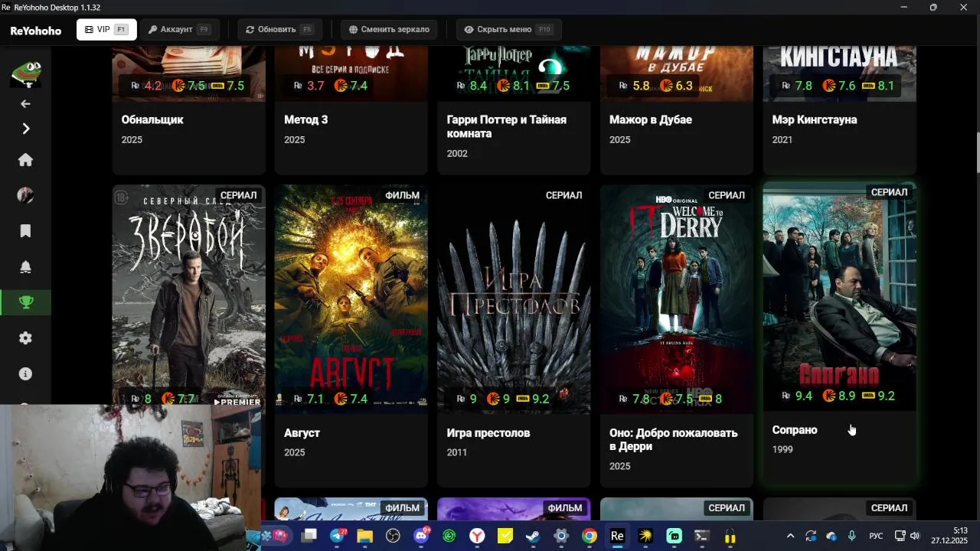The width and height of the screenshot is (980, 551).
Task: Open the terminal icon in taskbar
Action: coord(701,536)
